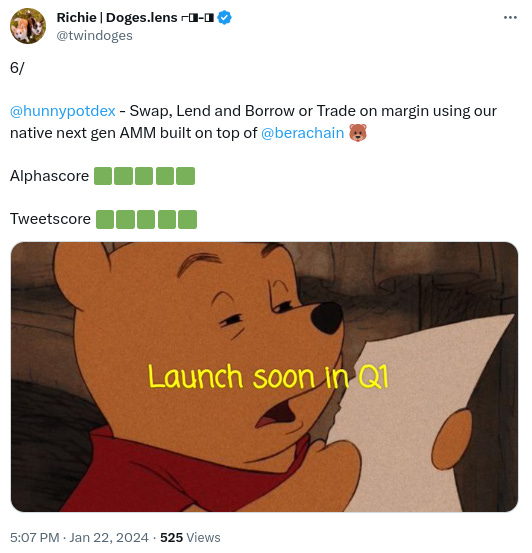
Task: Click the blue verified checkmark badge
Action: 224,17
